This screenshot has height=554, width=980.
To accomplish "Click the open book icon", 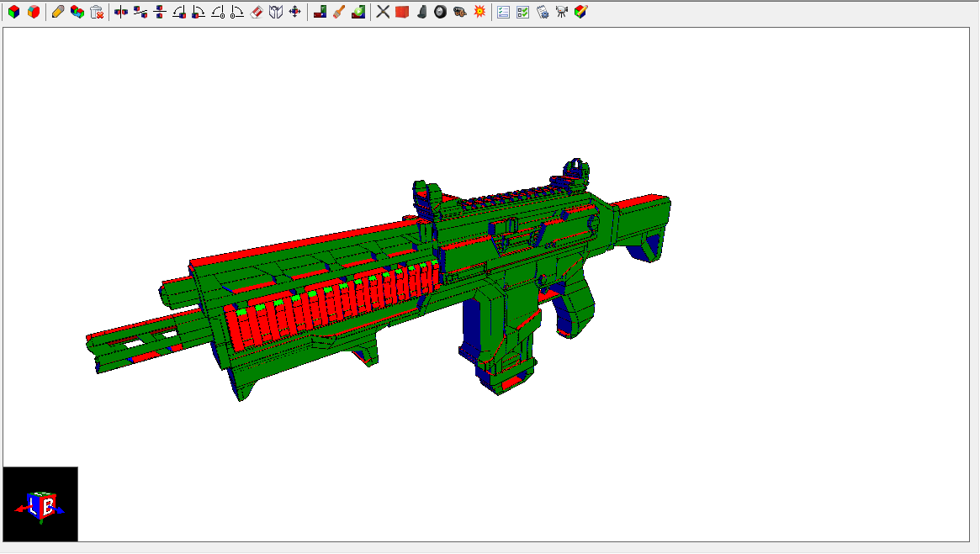I will pyautogui.click(x=276, y=12).
